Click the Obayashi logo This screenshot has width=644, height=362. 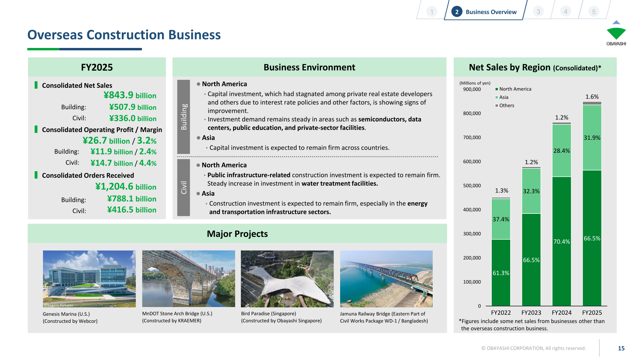click(616, 33)
